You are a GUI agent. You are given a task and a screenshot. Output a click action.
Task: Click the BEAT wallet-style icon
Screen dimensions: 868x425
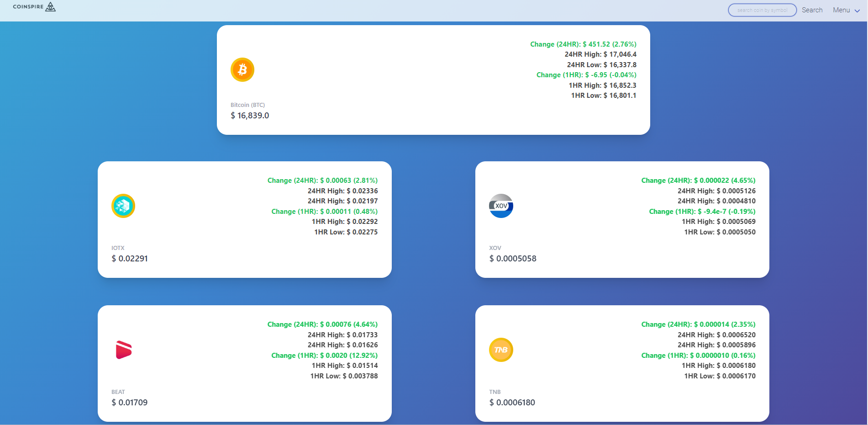point(123,350)
